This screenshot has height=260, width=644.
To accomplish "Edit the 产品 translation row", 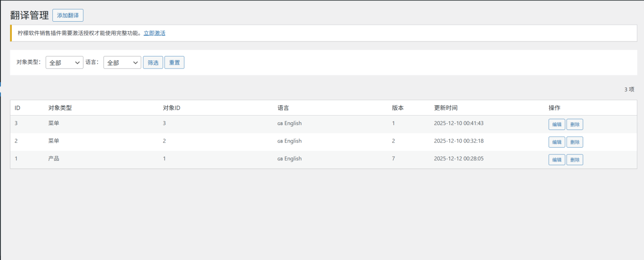I will click(556, 160).
